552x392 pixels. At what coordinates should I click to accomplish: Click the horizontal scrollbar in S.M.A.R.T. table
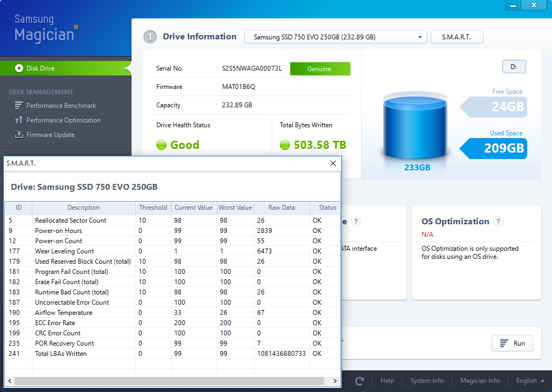[169, 381]
